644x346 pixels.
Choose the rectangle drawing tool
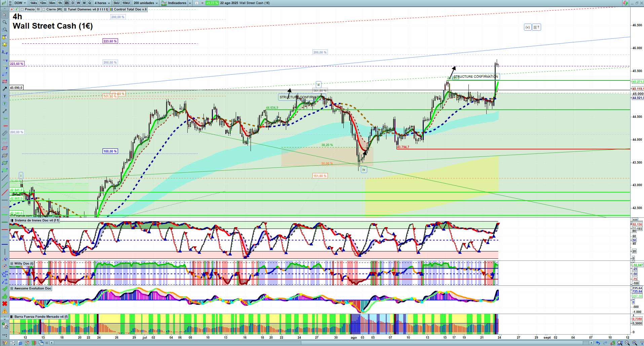(x=5, y=81)
